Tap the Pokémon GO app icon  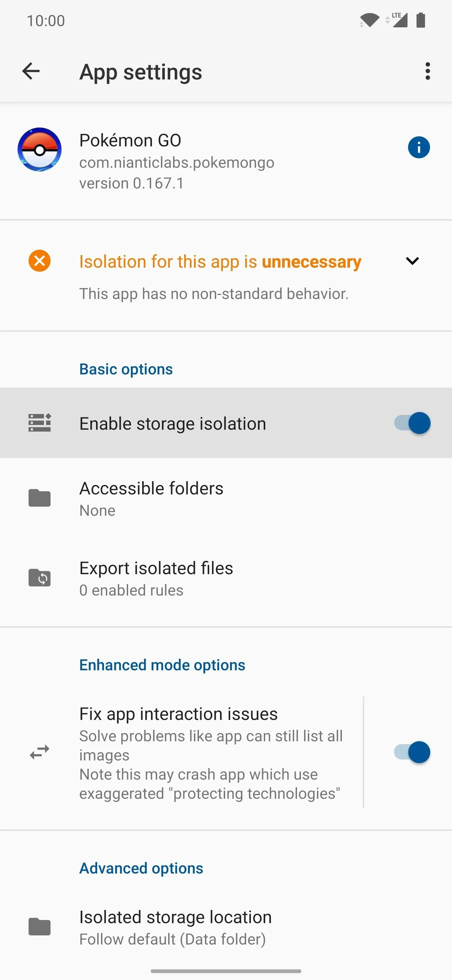(40, 150)
